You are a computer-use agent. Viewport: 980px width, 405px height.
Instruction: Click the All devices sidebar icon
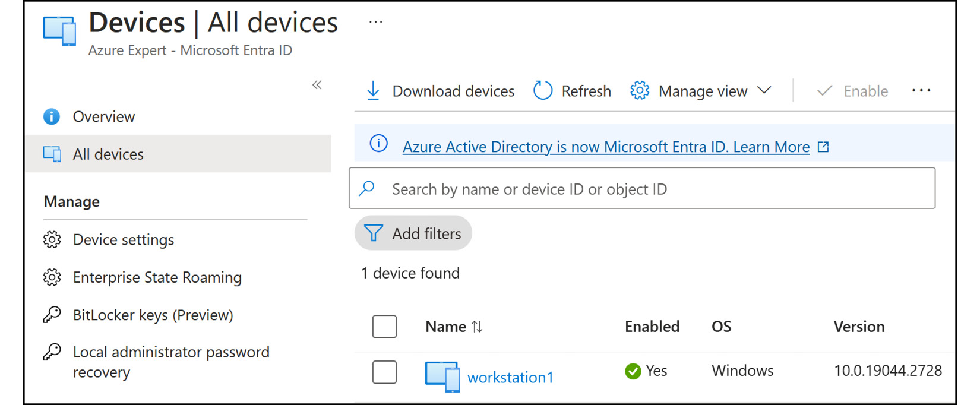52,154
